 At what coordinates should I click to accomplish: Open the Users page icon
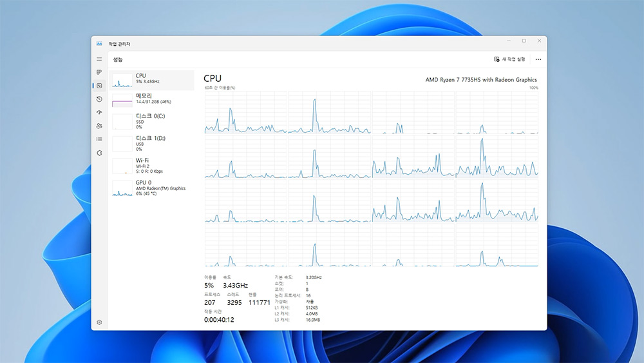coord(99,126)
